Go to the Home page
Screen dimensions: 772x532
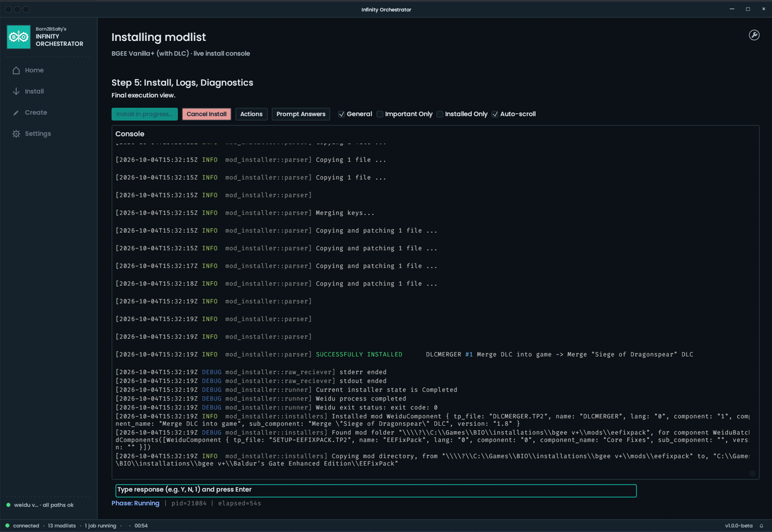coord(34,71)
